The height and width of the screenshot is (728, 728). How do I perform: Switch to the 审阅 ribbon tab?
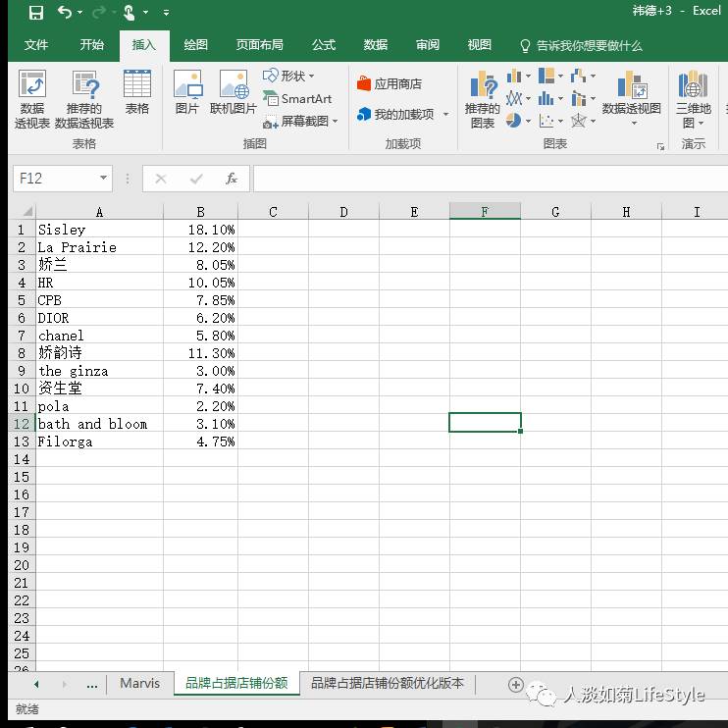[428, 45]
